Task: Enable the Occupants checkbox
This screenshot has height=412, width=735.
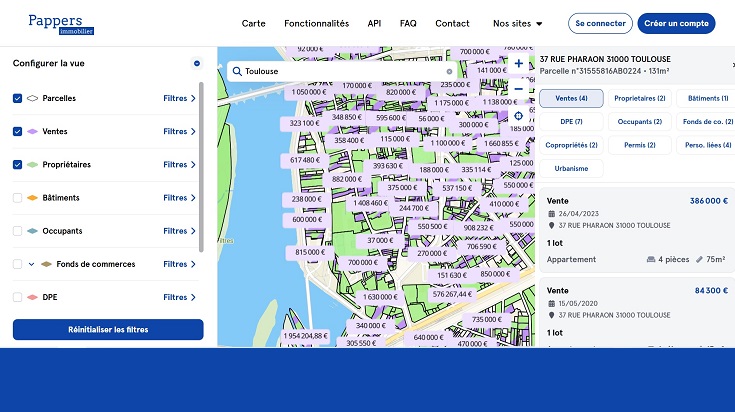Action: [17, 231]
